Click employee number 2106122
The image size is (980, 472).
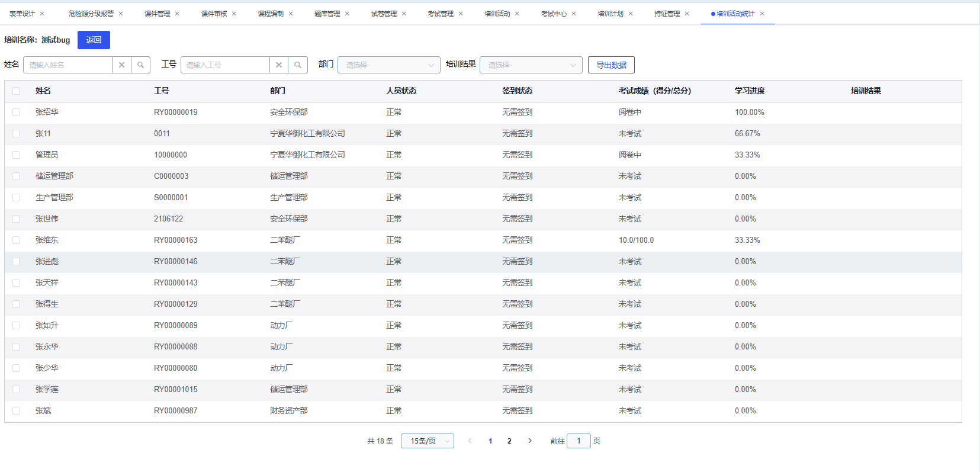click(169, 219)
